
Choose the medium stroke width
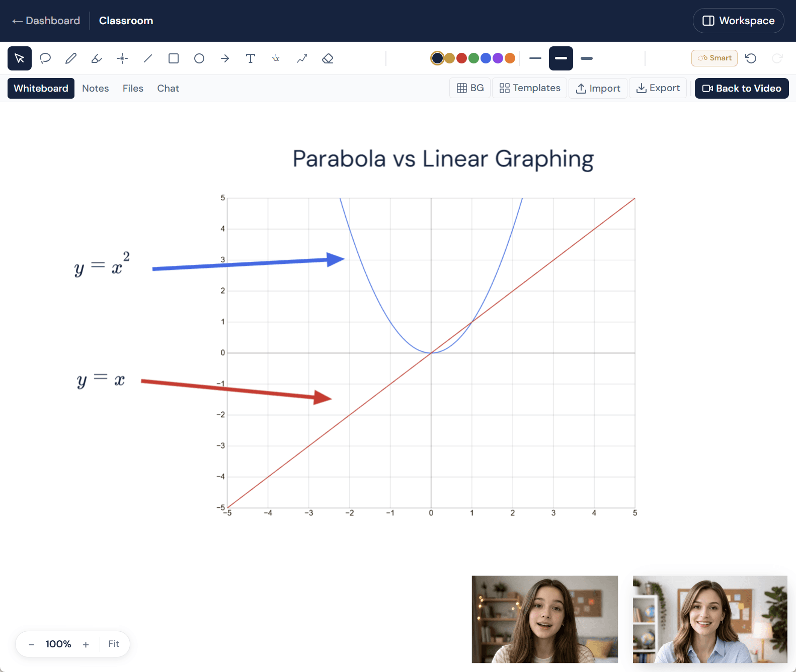click(x=561, y=58)
